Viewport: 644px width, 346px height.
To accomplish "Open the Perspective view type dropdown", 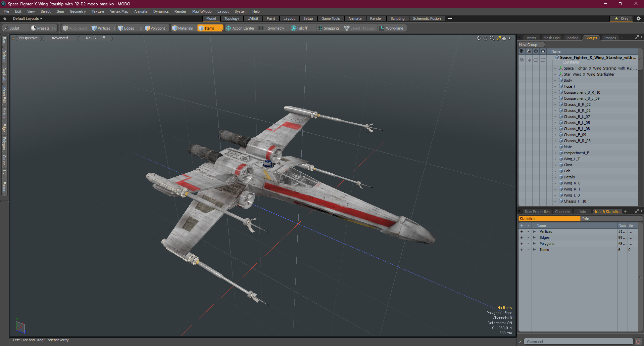I will point(28,38).
